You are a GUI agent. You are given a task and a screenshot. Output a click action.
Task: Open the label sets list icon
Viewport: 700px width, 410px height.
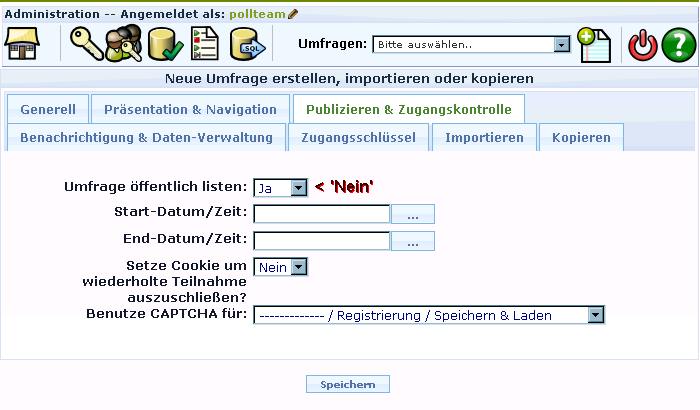(x=205, y=44)
